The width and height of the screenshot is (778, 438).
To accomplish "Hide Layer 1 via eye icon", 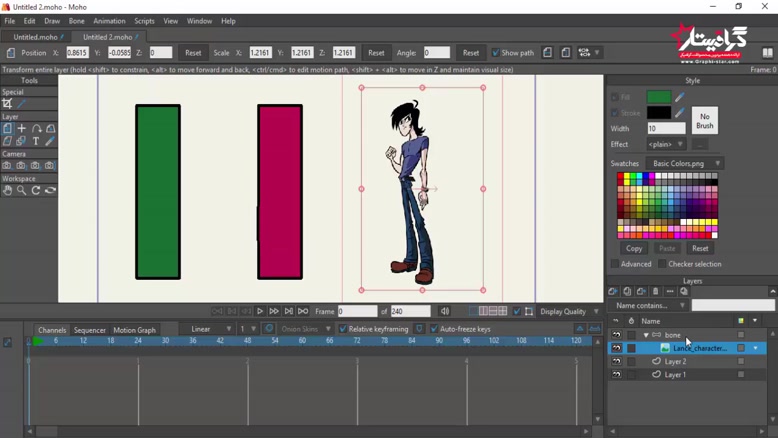I will (x=616, y=375).
